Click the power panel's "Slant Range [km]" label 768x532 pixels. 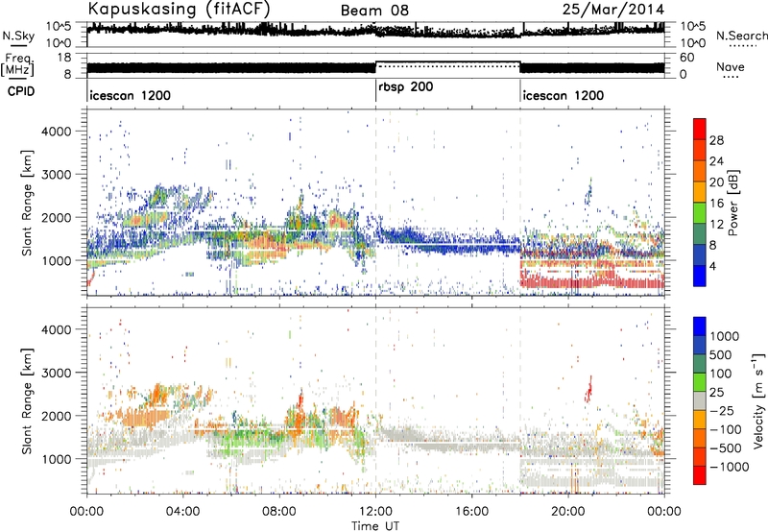(x=27, y=203)
